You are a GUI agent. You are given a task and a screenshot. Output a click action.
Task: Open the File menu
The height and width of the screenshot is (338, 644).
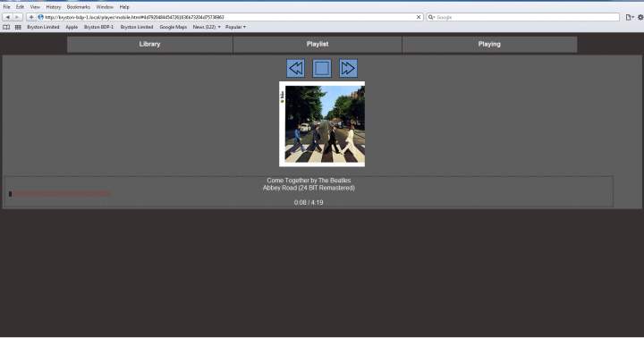click(6, 7)
